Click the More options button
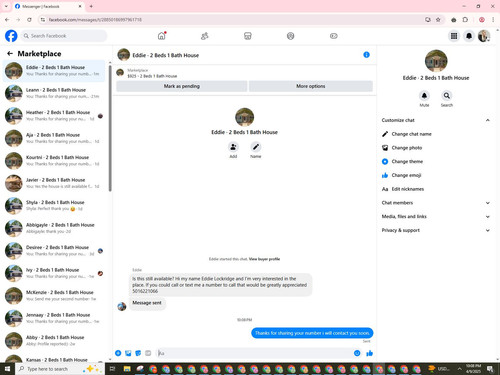Viewport: 500px width, 375px height. coord(311,86)
